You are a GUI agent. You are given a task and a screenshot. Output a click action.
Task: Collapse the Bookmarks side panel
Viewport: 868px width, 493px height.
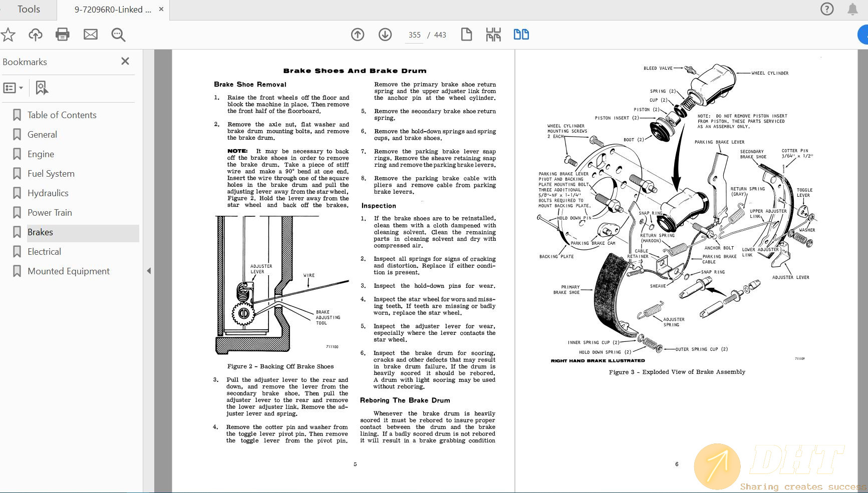pyautogui.click(x=125, y=62)
